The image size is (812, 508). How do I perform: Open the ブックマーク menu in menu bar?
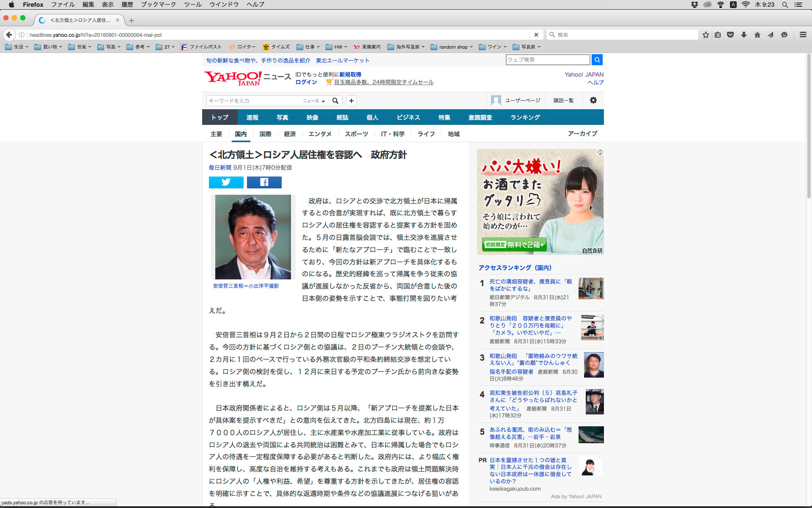point(158,5)
